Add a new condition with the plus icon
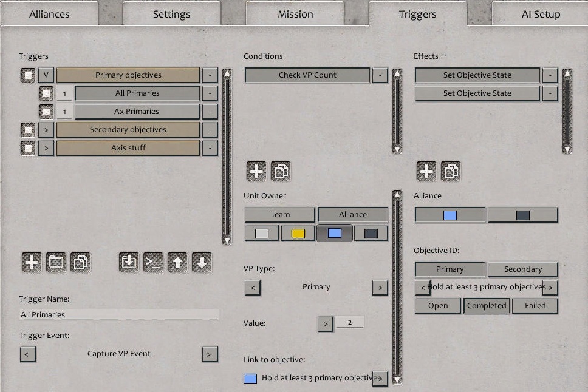588x392 pixels. (256, 171)
